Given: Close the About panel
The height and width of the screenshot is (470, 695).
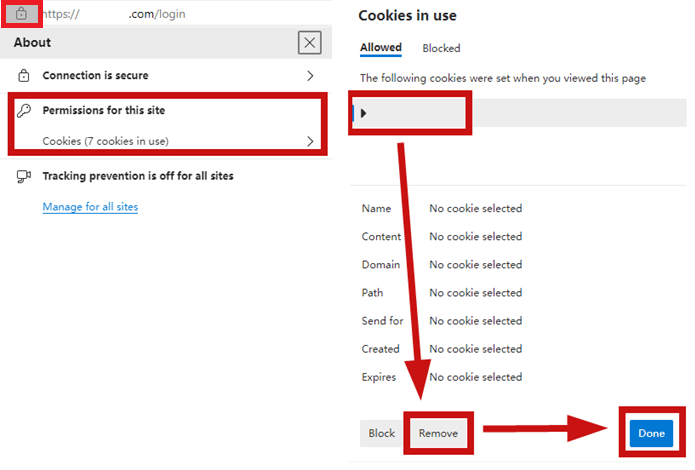Looking at the screenshot, I should click(309, 43).
